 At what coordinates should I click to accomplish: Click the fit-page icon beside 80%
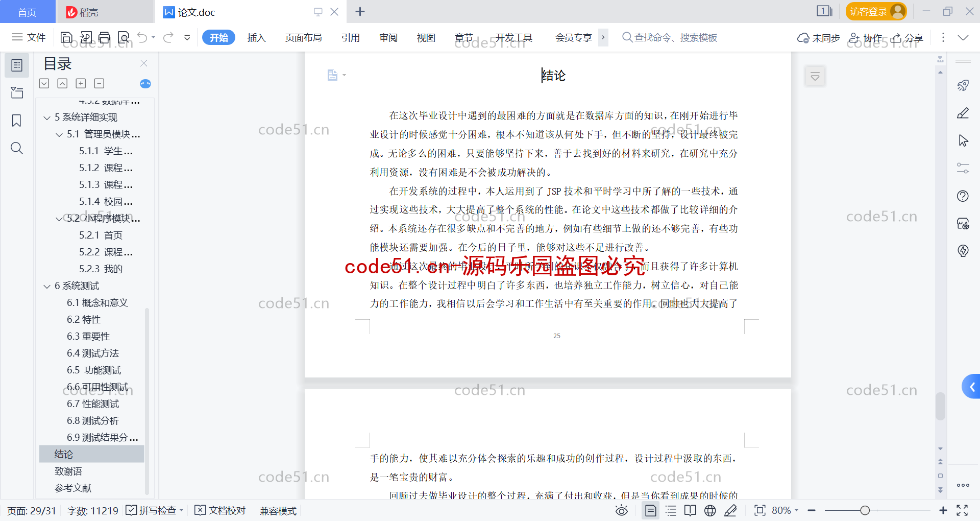click(760, 511)
